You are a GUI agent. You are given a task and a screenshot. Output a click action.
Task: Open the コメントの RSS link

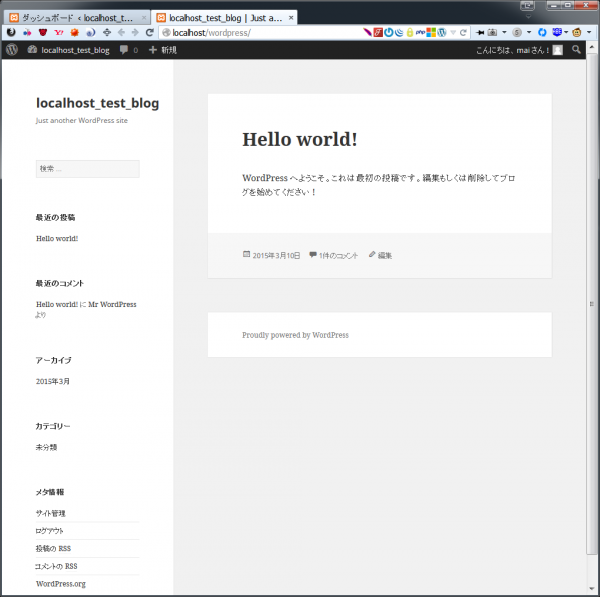[x=56, y=566]
